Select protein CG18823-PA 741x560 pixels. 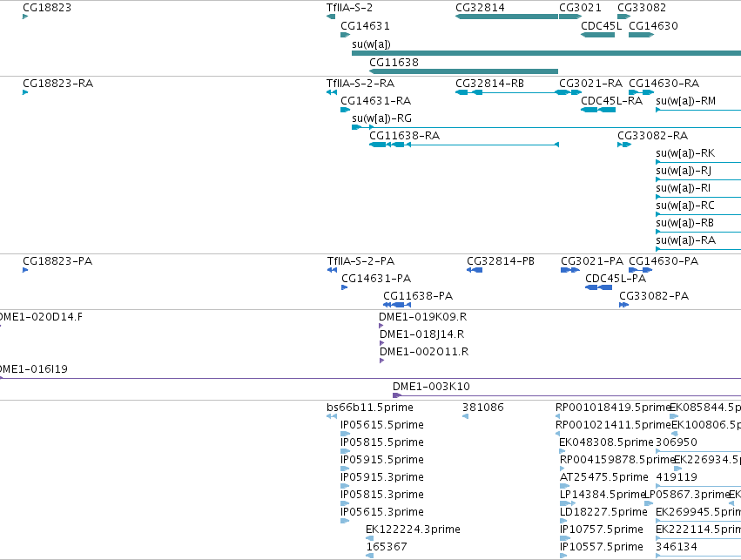pos(57,261)
